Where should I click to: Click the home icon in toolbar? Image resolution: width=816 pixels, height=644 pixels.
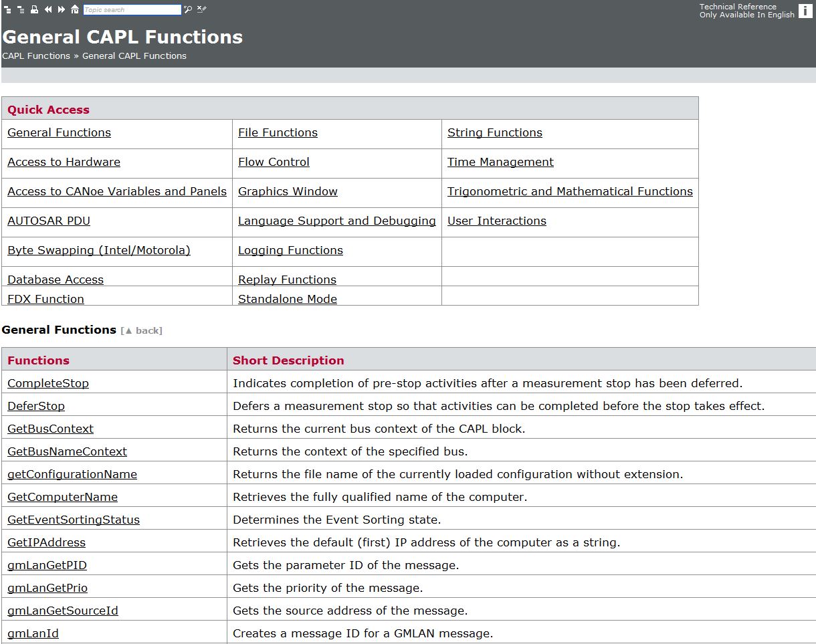click(x=75, y=9)
